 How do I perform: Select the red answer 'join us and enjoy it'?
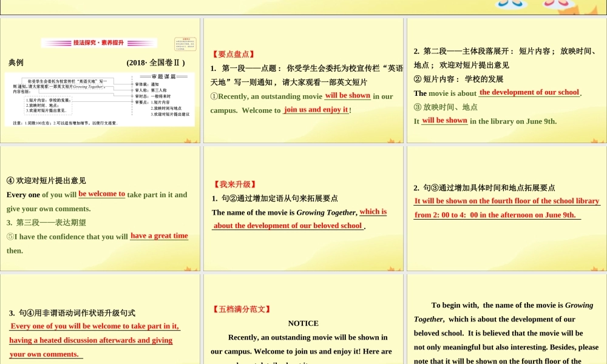316,109
